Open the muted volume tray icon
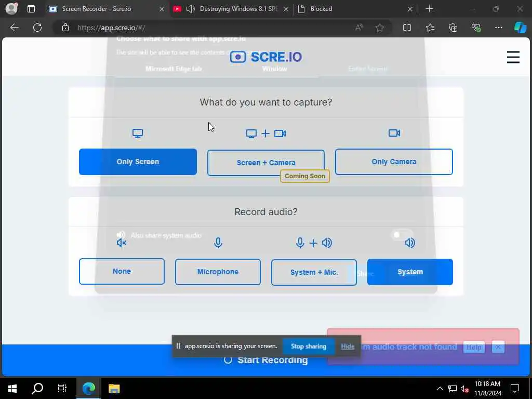This screenshot has height=399, width=532. [464, 389]
